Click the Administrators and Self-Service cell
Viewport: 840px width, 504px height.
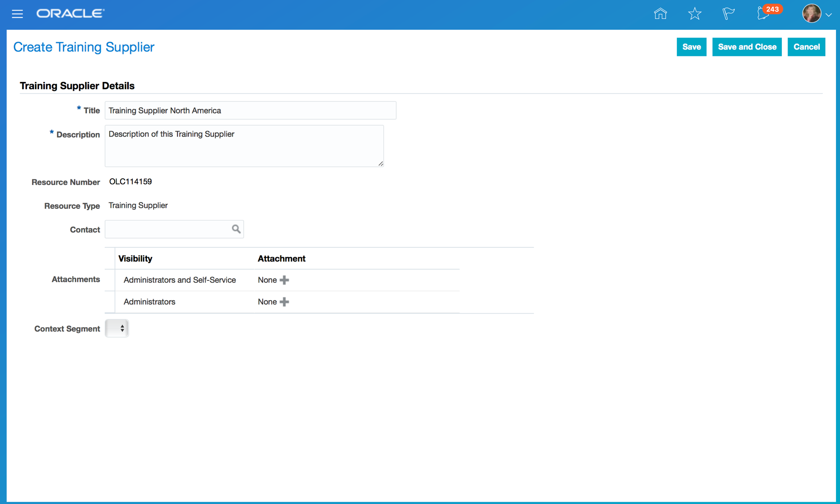pos(180,280)
